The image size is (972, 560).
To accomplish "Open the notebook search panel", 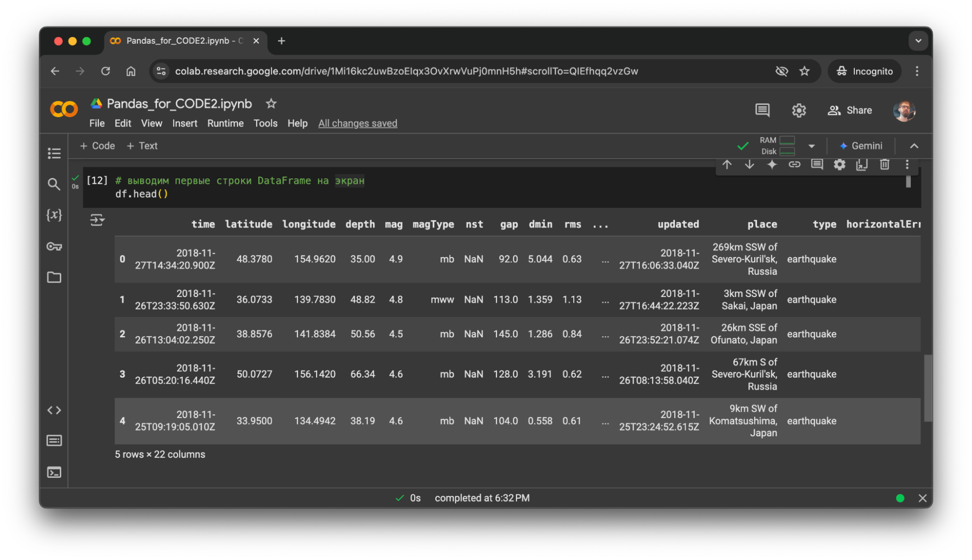I will [54, 184].
